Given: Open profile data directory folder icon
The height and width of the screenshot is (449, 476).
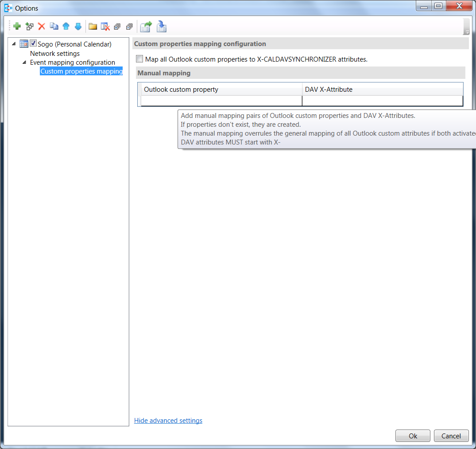Looking at the screenshot, I should (x=93, y=27).
